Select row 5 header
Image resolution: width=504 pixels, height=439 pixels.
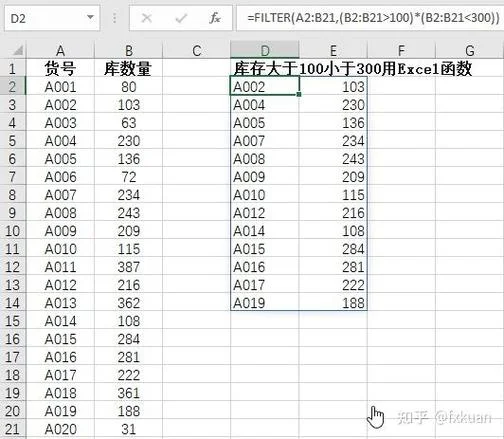pos(12,141)
